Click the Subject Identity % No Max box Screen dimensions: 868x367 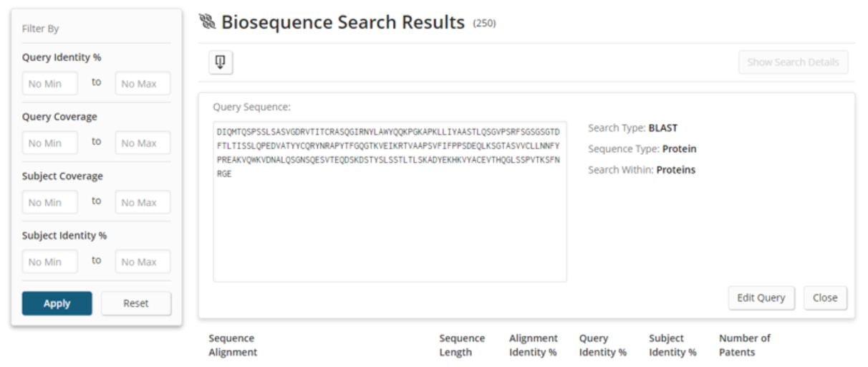click(143, 262)
